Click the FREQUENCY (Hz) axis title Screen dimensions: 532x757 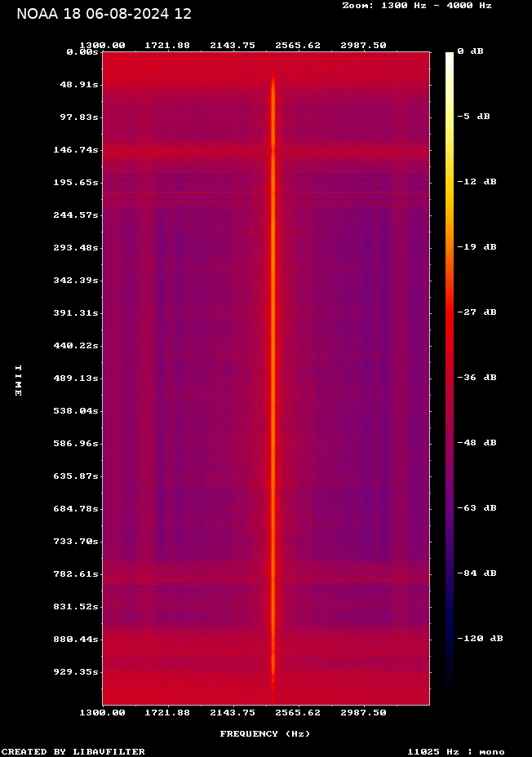[x=265, y=734]
